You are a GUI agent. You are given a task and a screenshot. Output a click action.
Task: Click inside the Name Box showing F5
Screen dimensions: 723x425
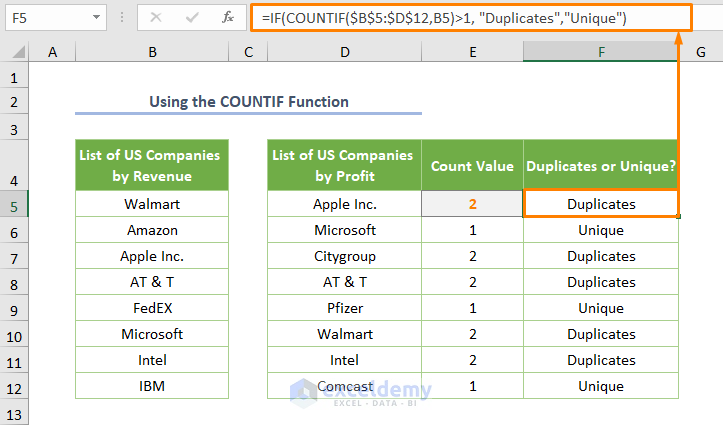click(45, 17)
